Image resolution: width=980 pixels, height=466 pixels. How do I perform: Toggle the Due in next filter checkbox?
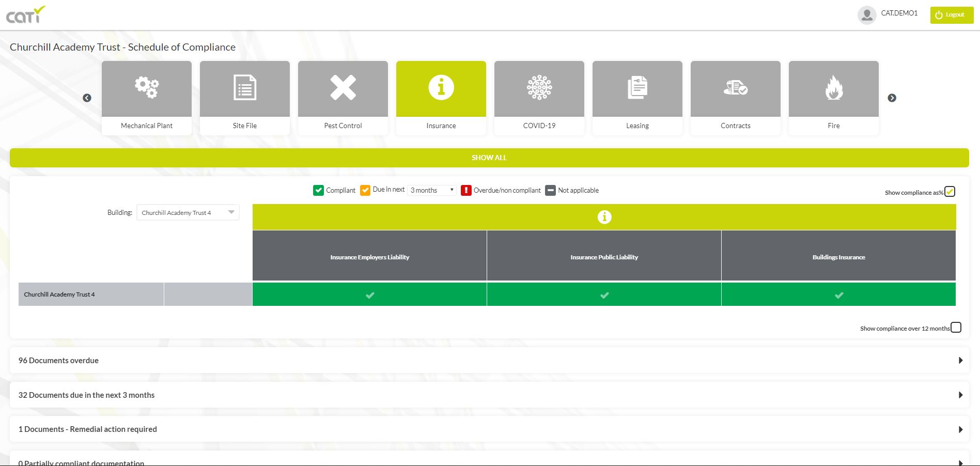[365, 190]
